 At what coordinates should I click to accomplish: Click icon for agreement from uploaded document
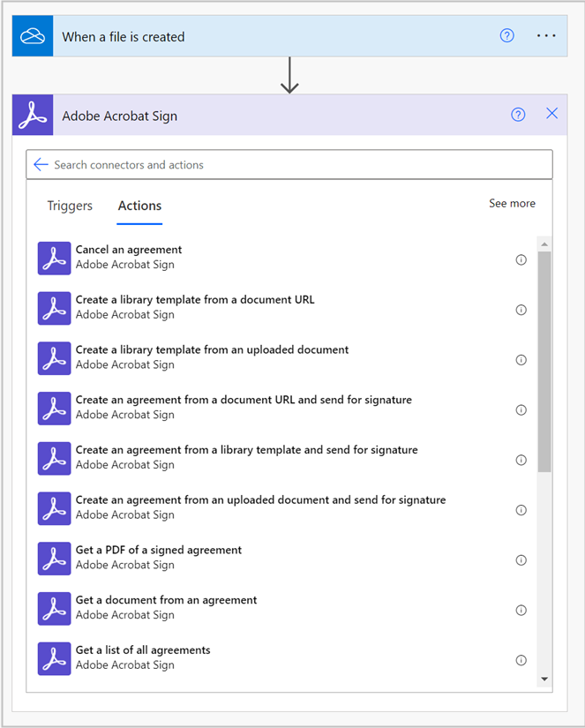click(55, 509)
